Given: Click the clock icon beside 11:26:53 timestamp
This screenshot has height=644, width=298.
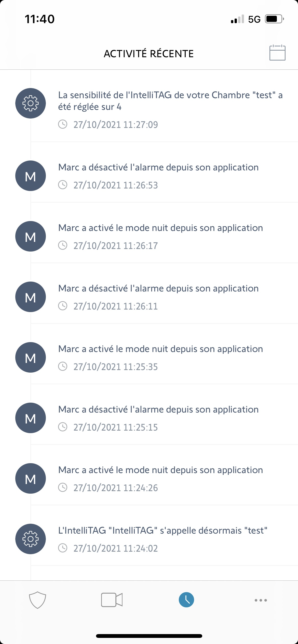Looking at the screenshot, I should coord(63,185).
